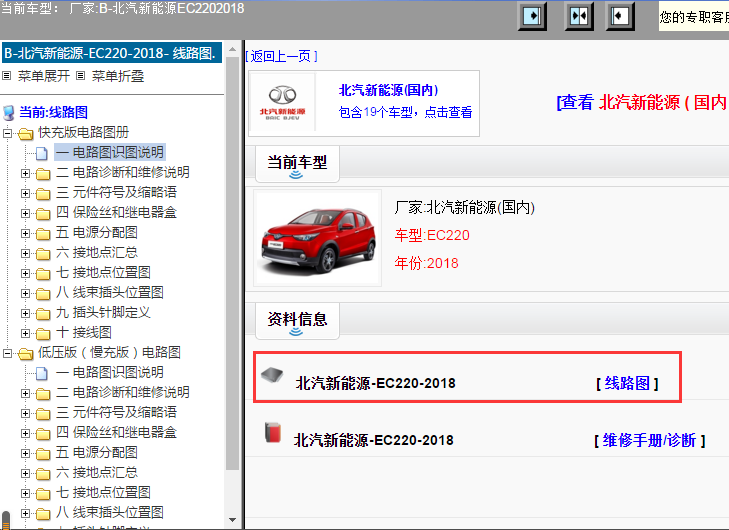
Task: Select 低压版 三 元件符号及缩略语 item
Action: (116, 412)
